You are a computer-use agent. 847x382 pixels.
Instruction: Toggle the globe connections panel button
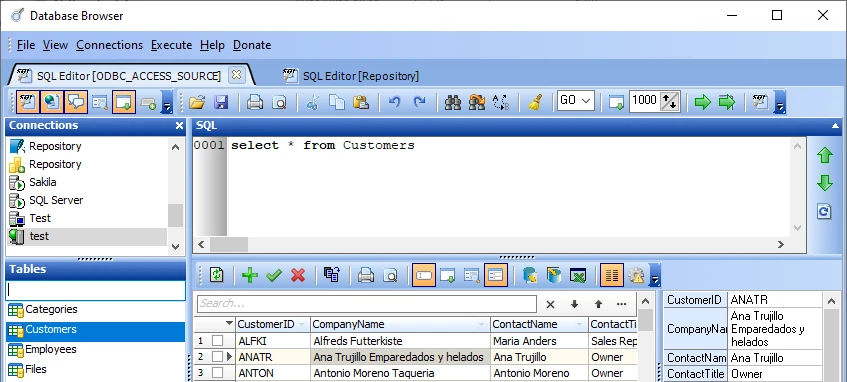click(x=52, y=102)
